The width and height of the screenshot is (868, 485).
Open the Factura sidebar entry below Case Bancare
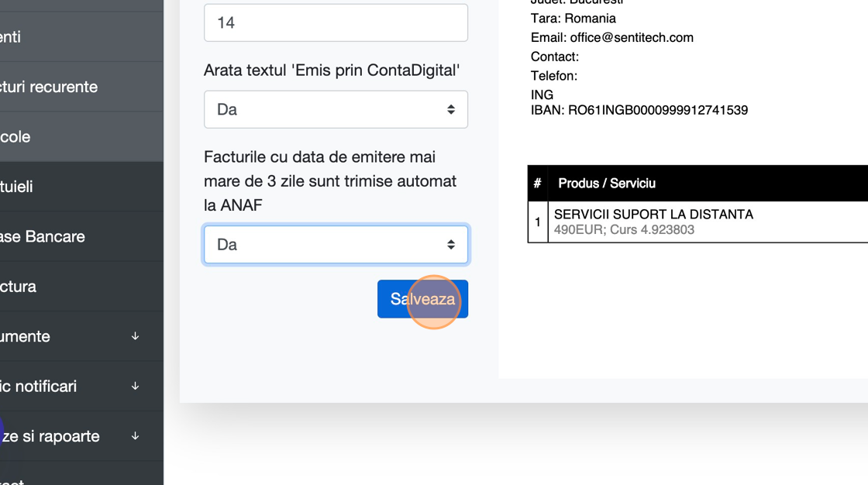point(19,287)
